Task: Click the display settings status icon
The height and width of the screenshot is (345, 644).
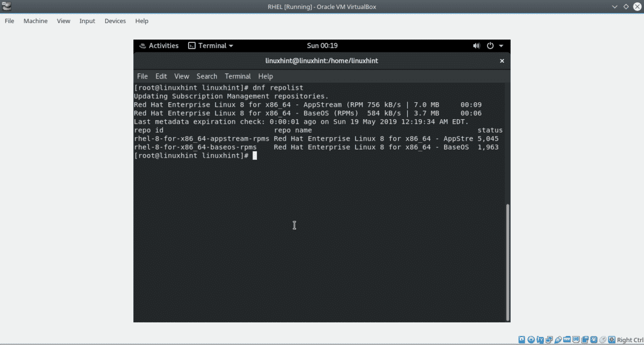Action: (576, 340)
